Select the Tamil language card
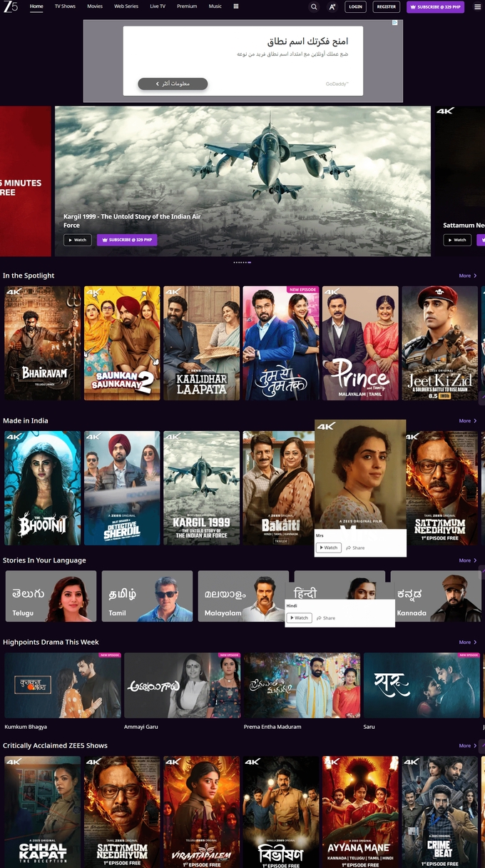 (147, 596)
